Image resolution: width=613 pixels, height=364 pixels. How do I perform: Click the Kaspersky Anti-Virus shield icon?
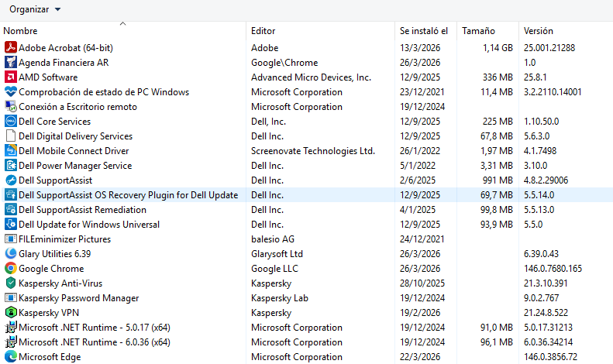point(11,283)
